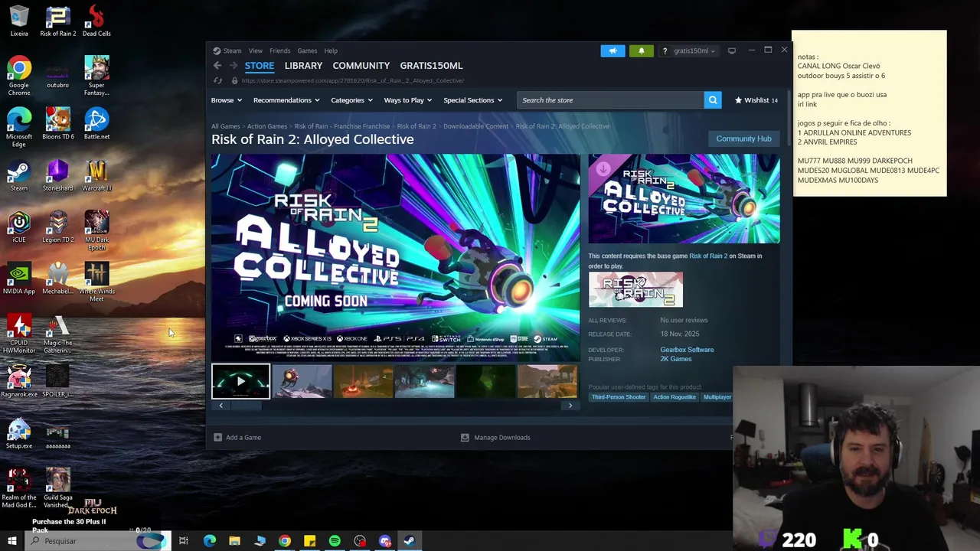
Task: Open the Community Hub button
Action: click(743, 139)
